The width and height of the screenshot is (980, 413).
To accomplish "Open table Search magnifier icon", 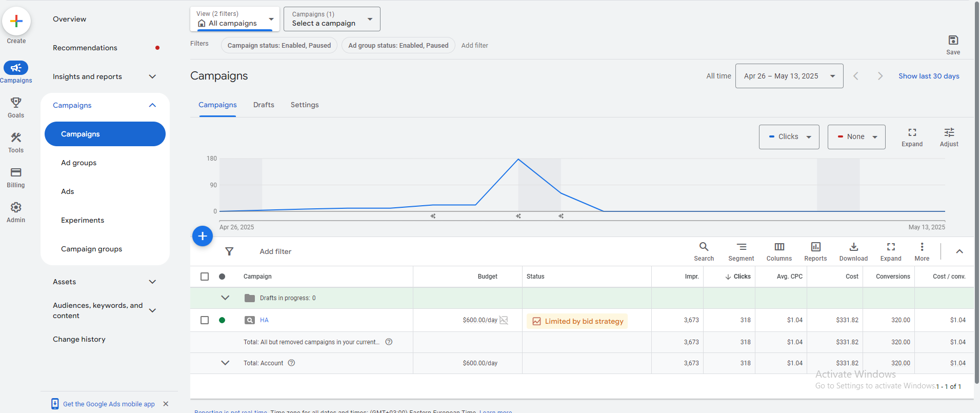I will click(704, 247).
